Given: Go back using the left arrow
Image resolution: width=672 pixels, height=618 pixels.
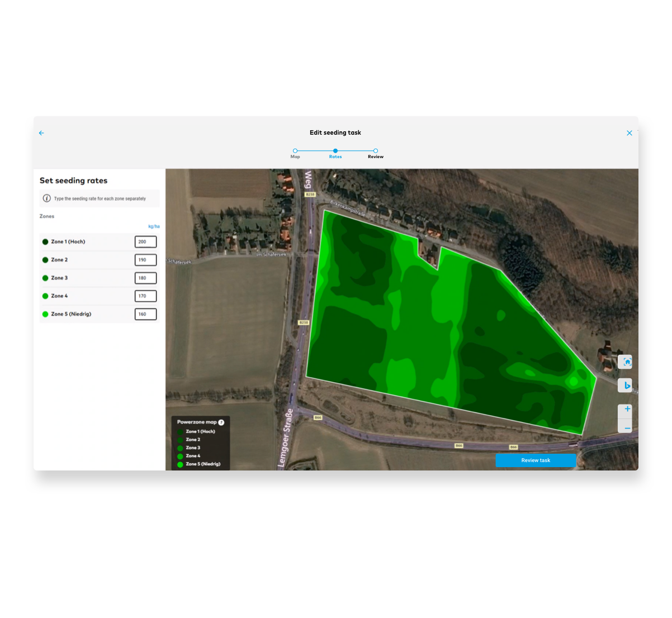Looking at the screenshot, I should click(x=41, y=133).
